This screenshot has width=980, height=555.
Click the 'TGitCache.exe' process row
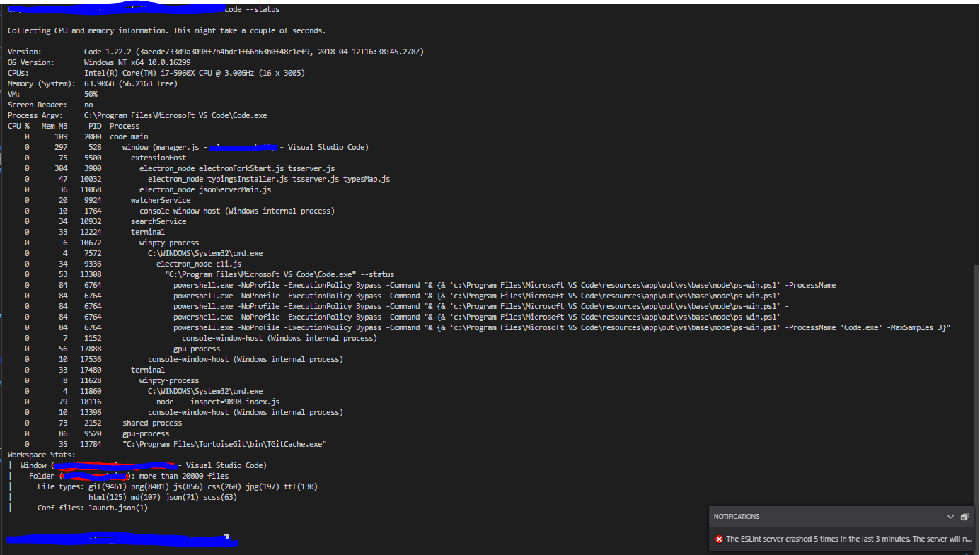[x=175, y=445]
